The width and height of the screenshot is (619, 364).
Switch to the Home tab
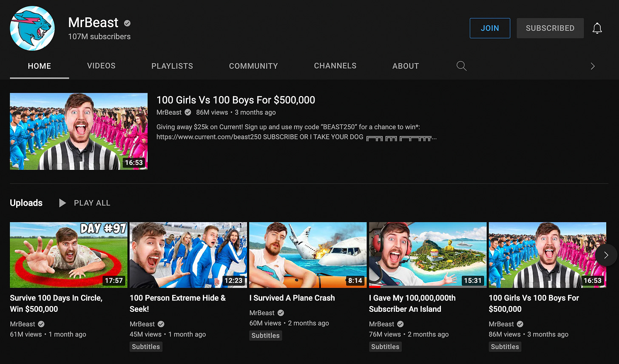pos(40,66)
